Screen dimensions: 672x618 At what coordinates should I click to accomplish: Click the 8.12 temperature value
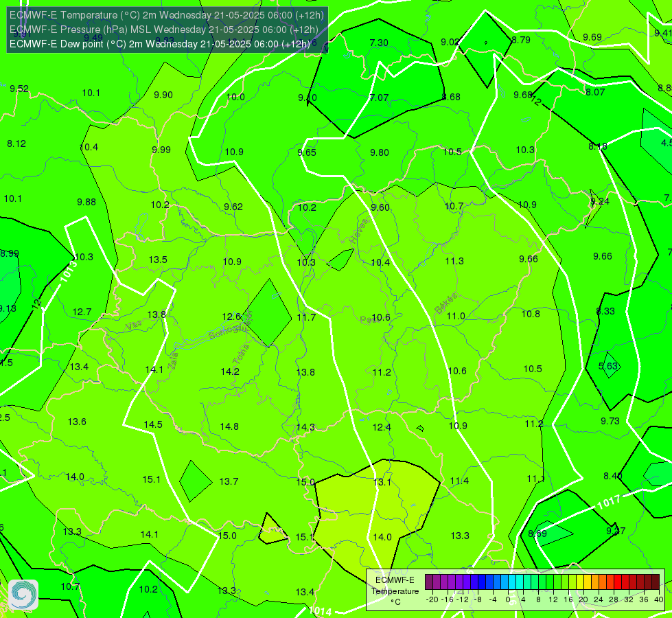pos(16,144)
